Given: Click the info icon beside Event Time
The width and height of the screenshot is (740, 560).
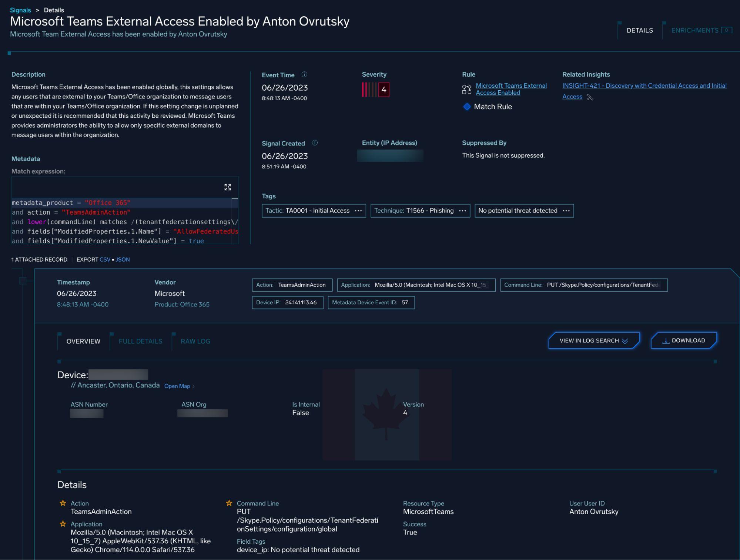Looking at the screenshot, I should [304, 74].
